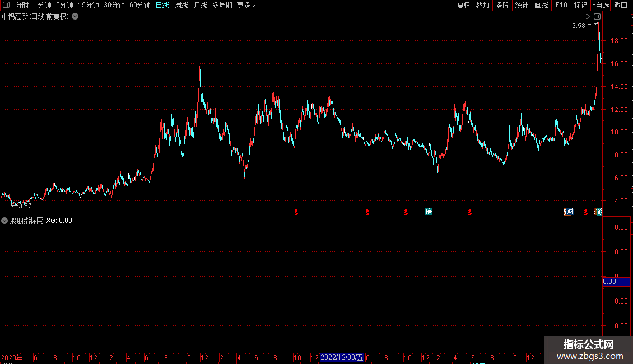Open the 画线 drawing tools
Image resolution: width=633 pixels, height=364 pixels.
(541, 5)
